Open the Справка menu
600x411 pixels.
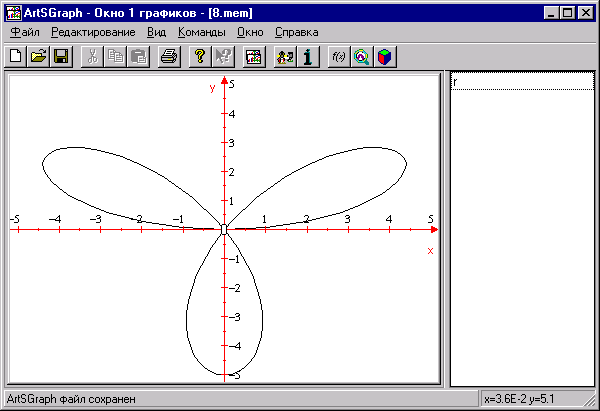click(x=296, y=32)
